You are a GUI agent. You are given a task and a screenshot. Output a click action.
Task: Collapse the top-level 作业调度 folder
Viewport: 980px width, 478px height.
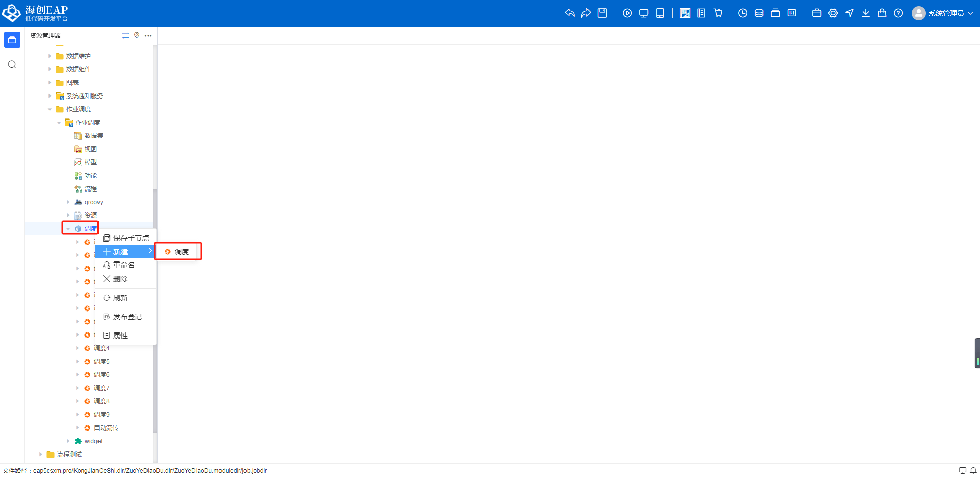tap(50, 109)
